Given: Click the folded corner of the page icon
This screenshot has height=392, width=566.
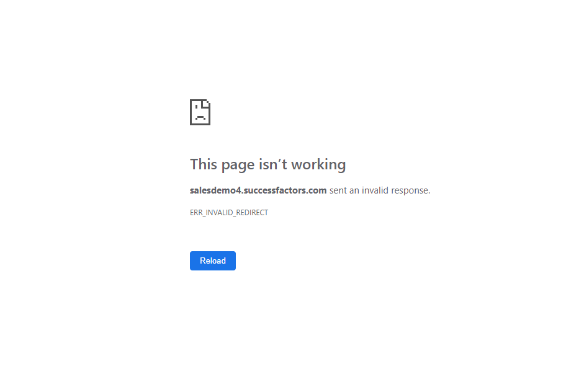Looking at the screenshot, I should pyautogui.click(x=207, y=103).
